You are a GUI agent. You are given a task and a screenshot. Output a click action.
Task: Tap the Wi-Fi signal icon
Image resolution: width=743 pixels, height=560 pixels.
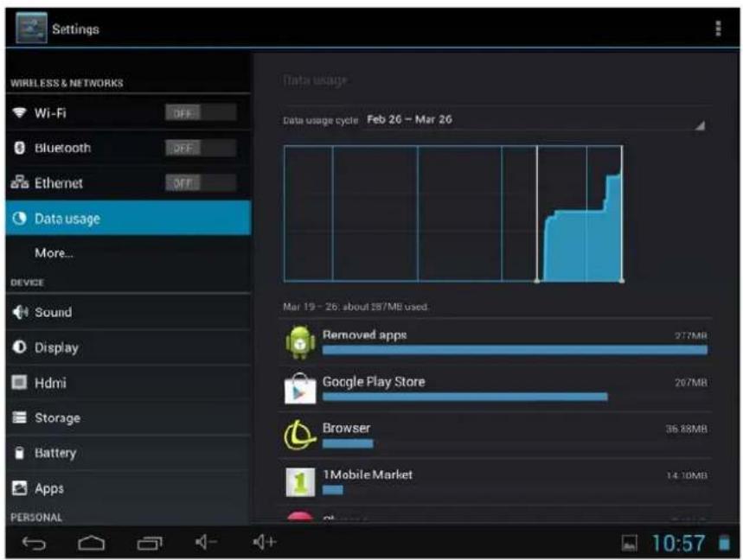[19, 112]
